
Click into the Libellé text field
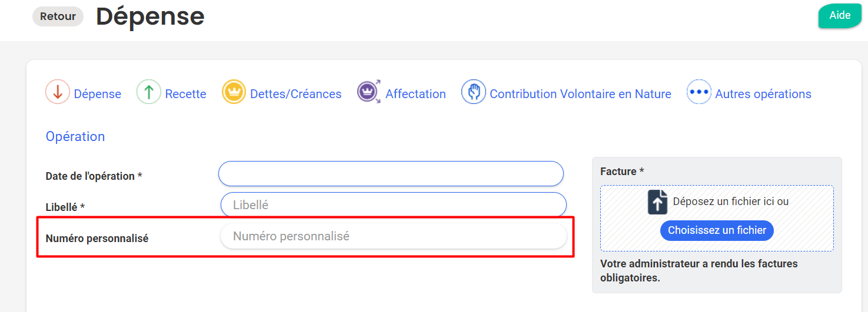tap(393, 205)
